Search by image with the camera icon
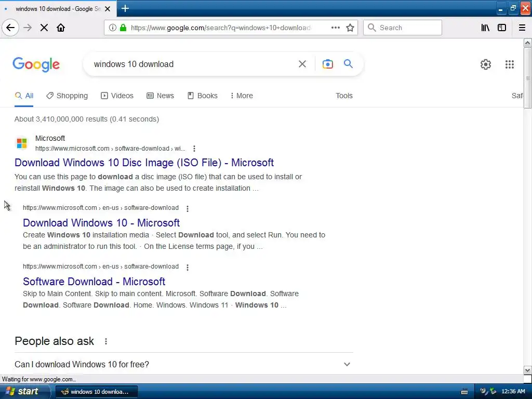Viewport: 532px width, 399px height. 327,64
